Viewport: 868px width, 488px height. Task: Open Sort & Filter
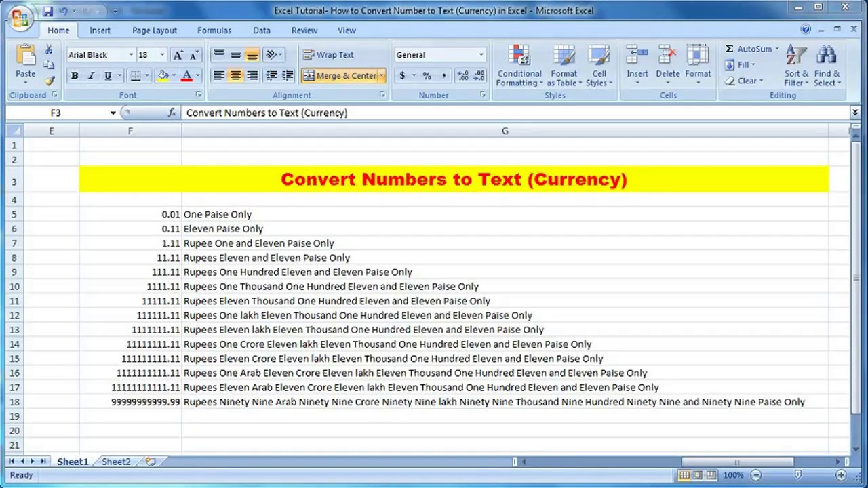pyautogui.click(x=796, y=66)
